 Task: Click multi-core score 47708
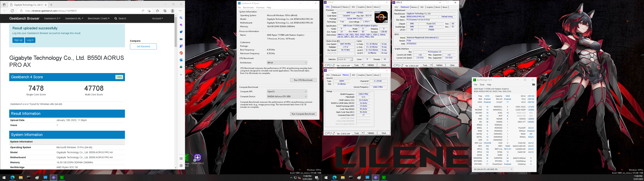(x=94, y=88)
